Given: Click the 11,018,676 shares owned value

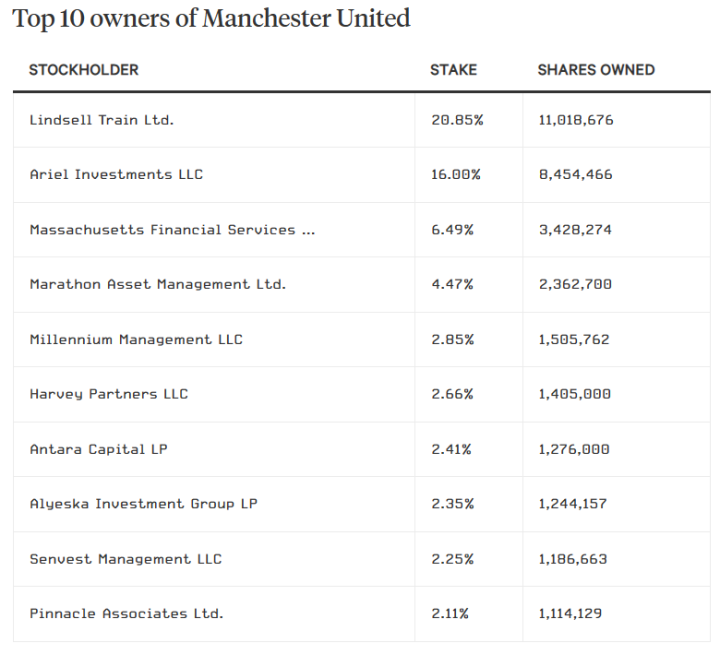Looking at the screenshot, I should coord(576,120).
